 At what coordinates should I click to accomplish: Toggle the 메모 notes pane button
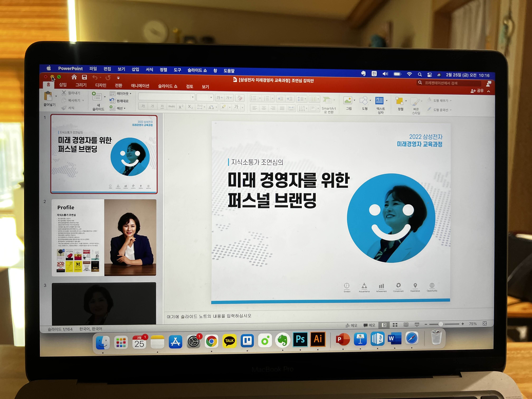coord(351,325)
